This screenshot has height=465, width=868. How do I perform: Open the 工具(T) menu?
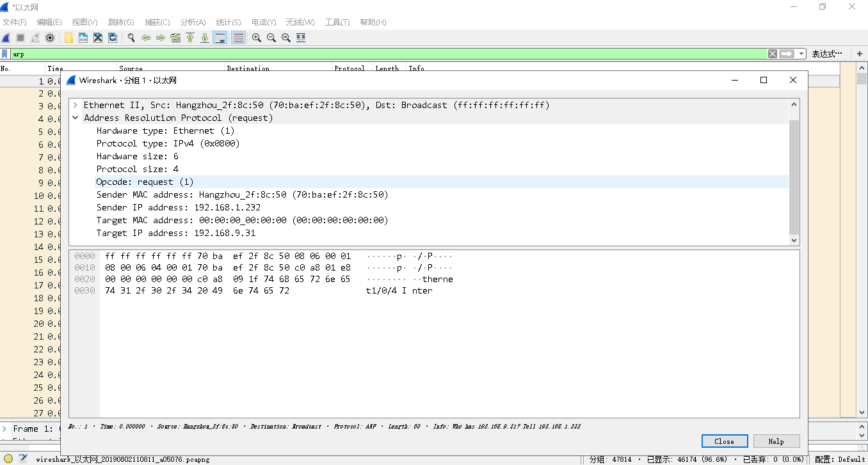click(337, 22)
